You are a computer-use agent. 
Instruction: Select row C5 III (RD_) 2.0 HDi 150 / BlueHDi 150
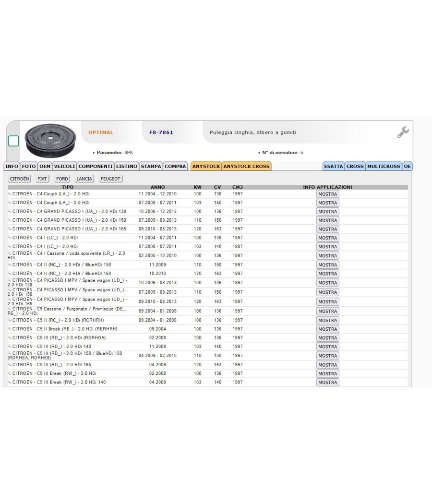tap(208, 356)
